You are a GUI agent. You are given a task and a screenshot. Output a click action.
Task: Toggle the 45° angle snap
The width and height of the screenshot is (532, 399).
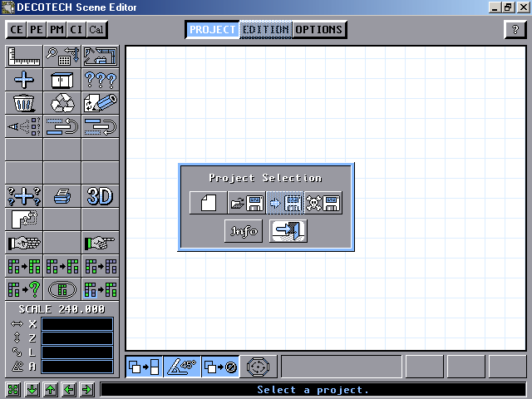tap(182, 367)
